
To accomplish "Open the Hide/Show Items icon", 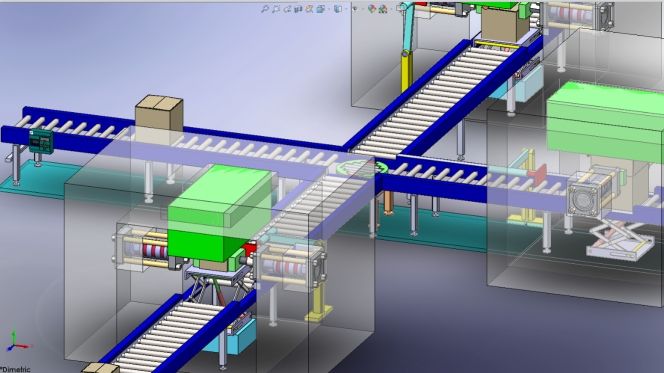I will click(355, 9).
